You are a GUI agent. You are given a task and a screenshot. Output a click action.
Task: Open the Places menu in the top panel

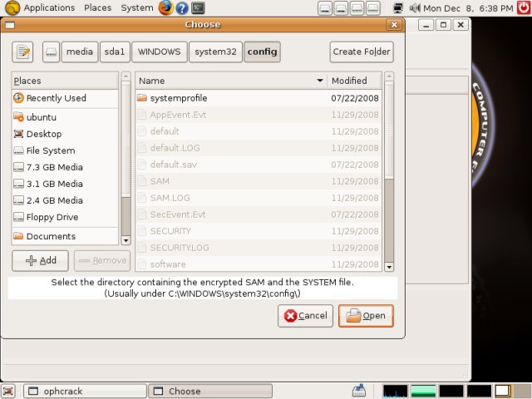(98, 7)
